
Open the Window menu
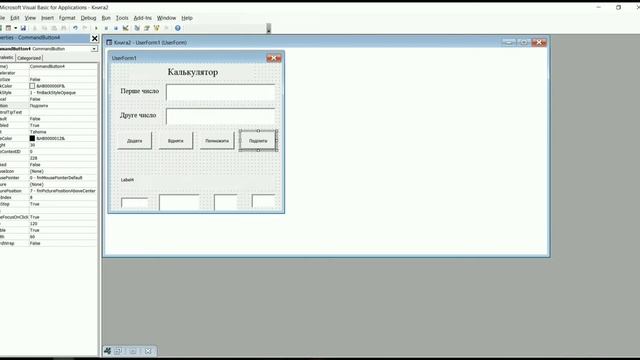(166, 18)
